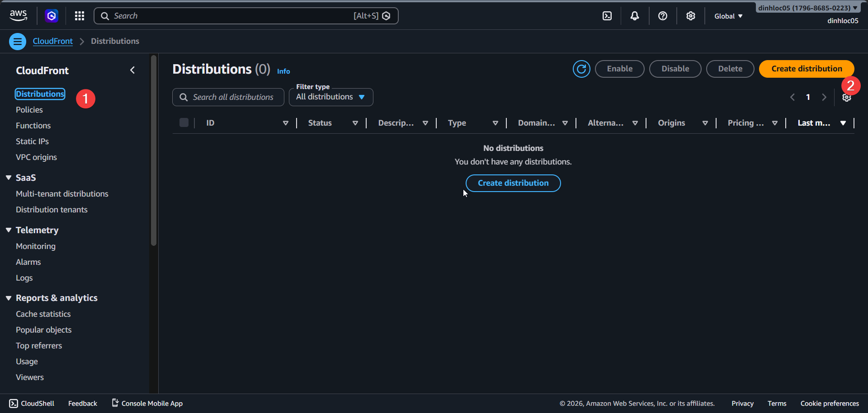Open the Cookie preferences link

[830, 403]
